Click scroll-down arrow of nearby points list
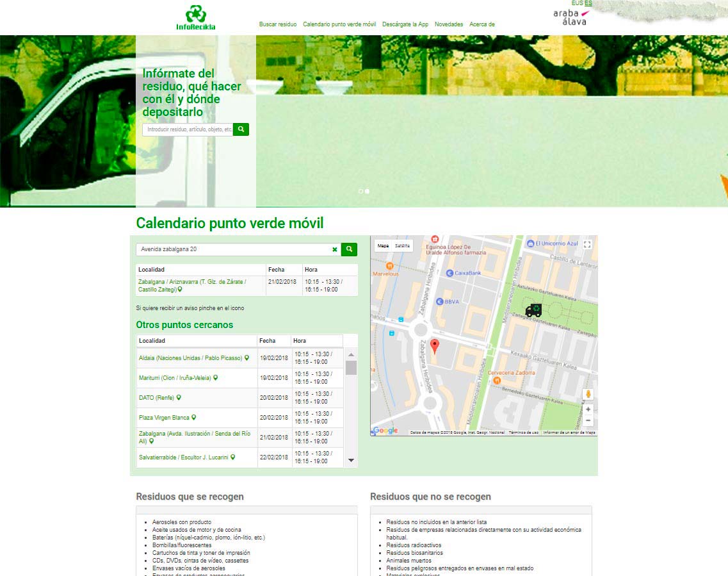Image resolution: width=728 pixels, height=576 pixels. 351,460
